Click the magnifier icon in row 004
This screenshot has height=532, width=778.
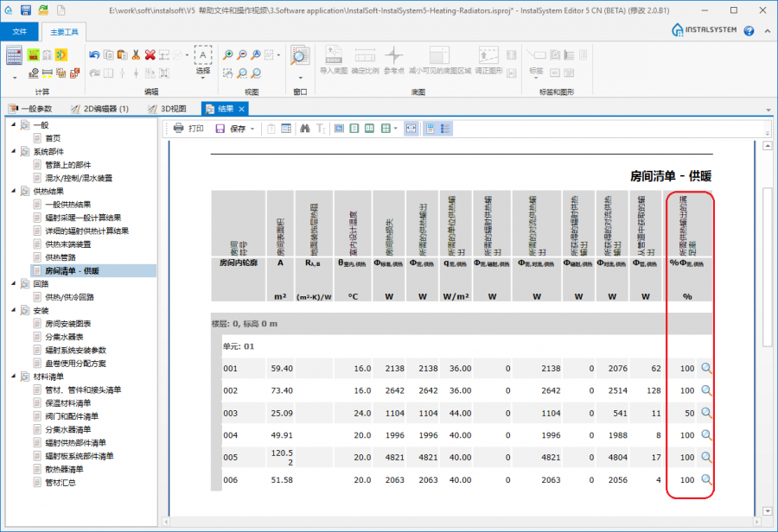coord(706,435)
